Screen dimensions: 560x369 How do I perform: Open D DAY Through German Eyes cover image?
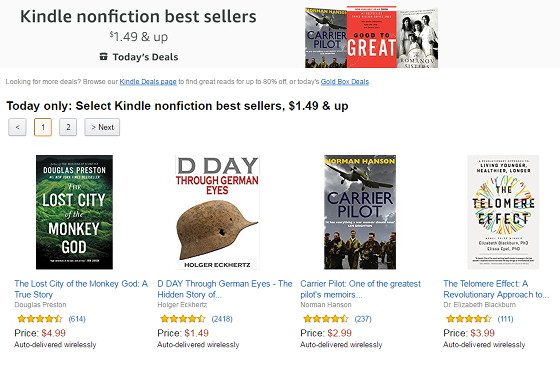(218, 212)
